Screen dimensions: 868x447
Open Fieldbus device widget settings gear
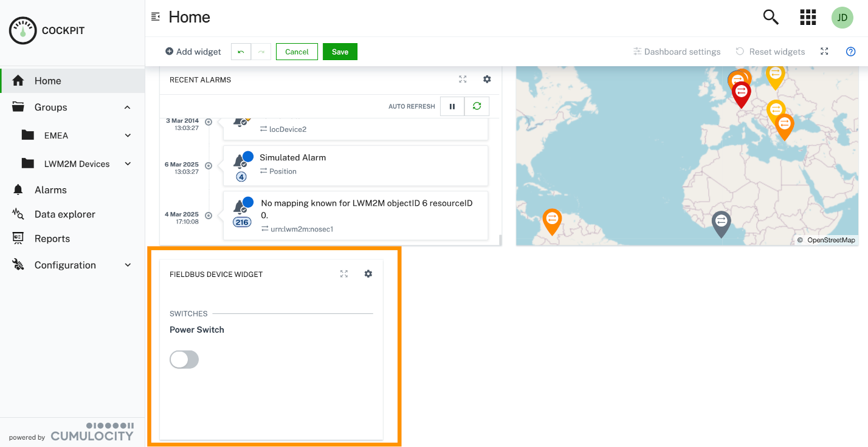click(x=368, y=274)
